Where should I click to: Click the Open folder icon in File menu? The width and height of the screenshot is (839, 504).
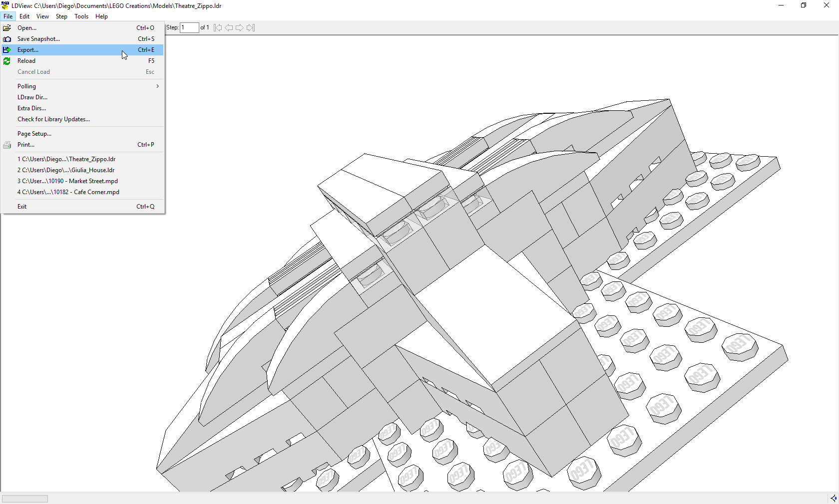(7, 28)
